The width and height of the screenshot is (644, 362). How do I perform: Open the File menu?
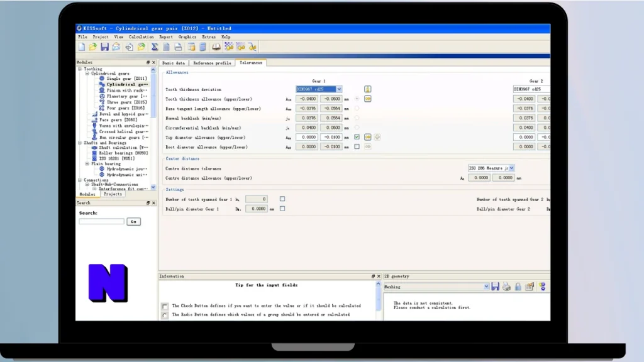click(82, 37)
